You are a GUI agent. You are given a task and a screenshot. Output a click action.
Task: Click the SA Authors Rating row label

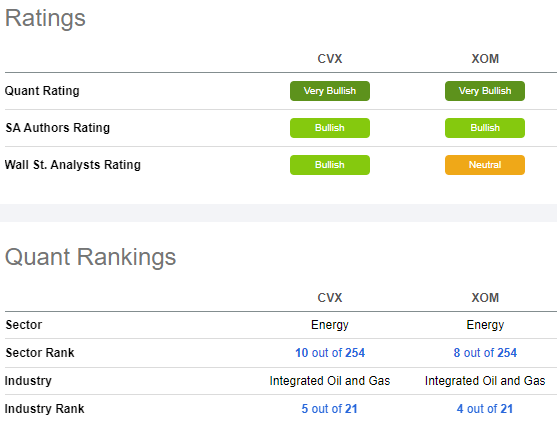click(x=58, y=128)
